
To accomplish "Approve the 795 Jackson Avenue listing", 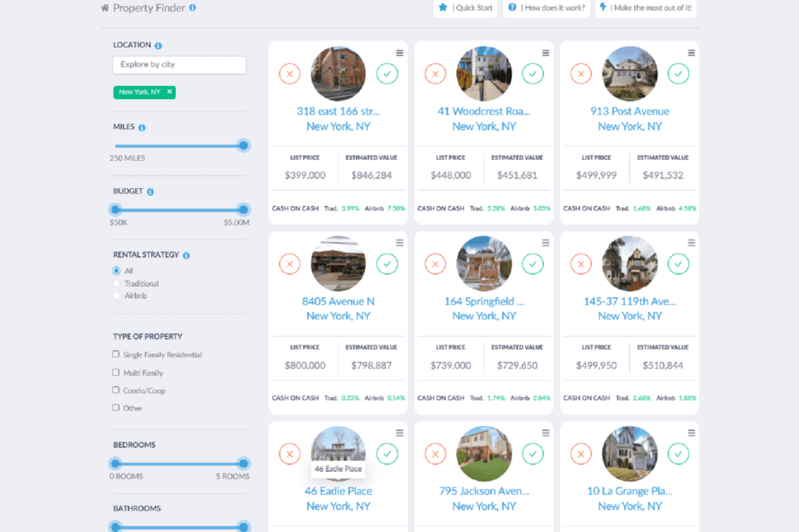I will pos(533,453).
